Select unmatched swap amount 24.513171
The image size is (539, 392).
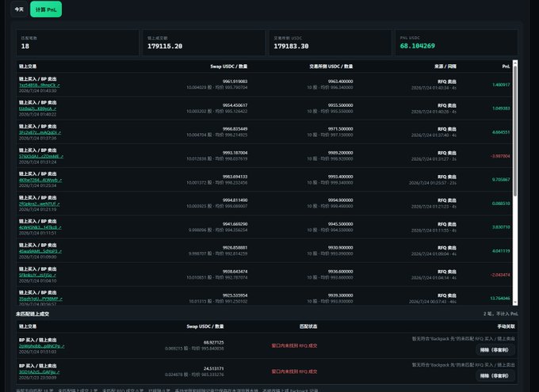pos(213,368)
